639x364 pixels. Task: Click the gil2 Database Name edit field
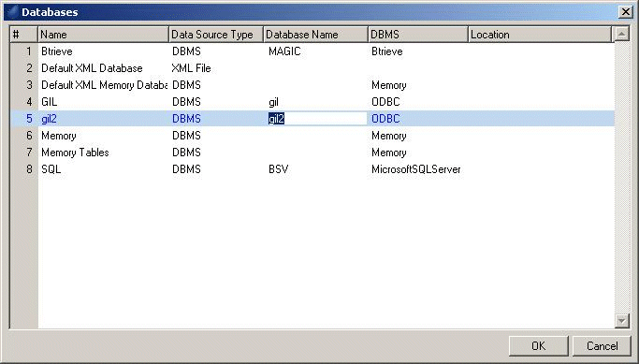coord(317,119)
